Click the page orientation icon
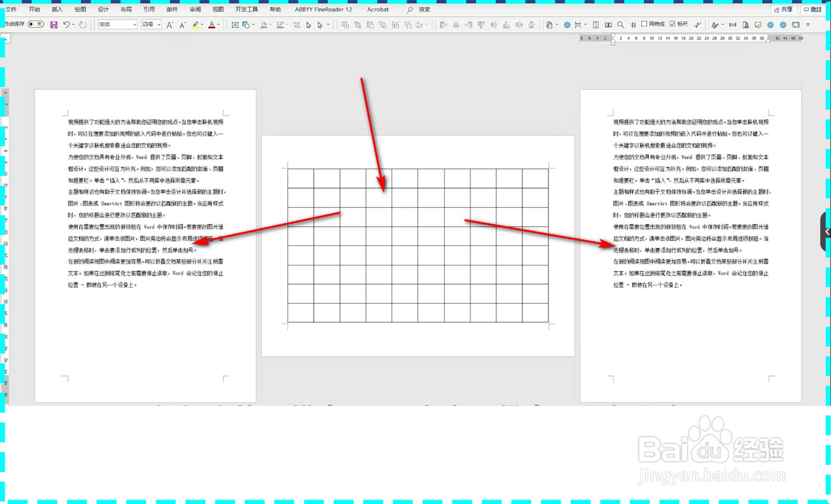 click(549, 24)
